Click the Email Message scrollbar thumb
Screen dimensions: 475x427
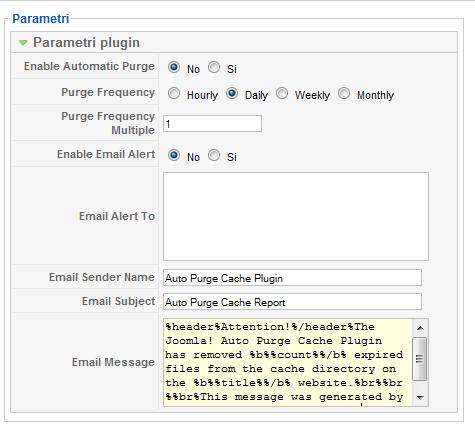coord(420,359)
